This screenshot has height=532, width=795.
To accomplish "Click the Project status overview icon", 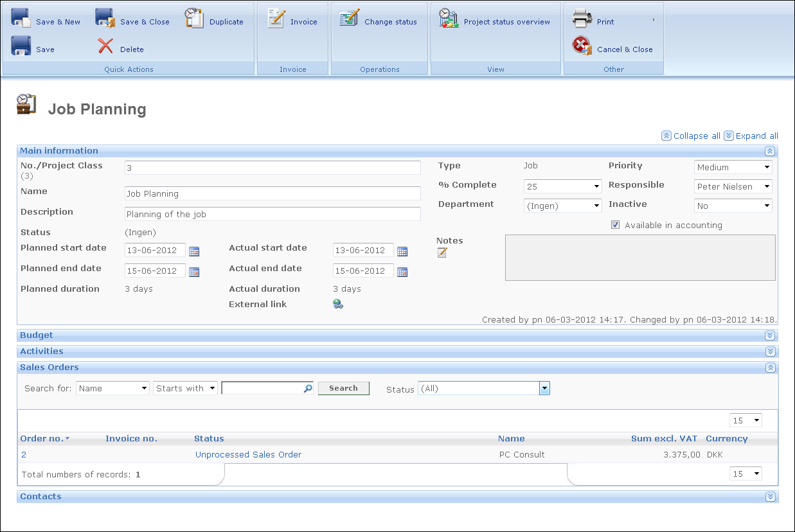I will point(449,18).
